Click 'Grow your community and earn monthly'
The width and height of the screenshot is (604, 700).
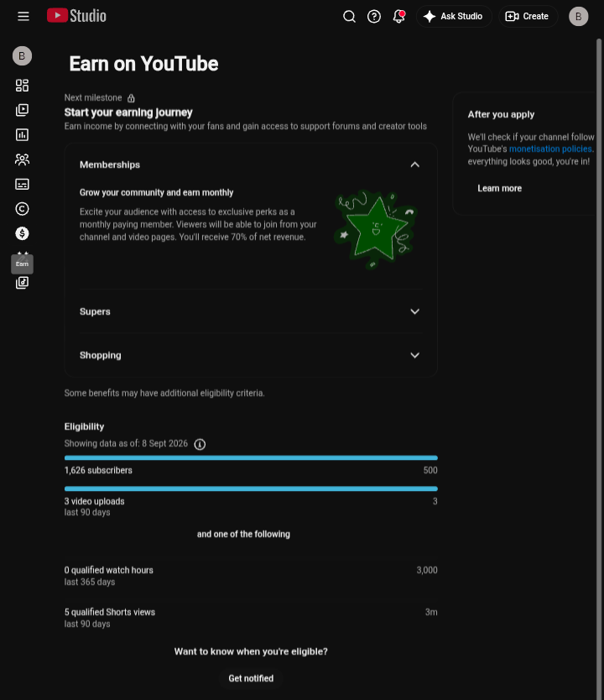[157, 192]
